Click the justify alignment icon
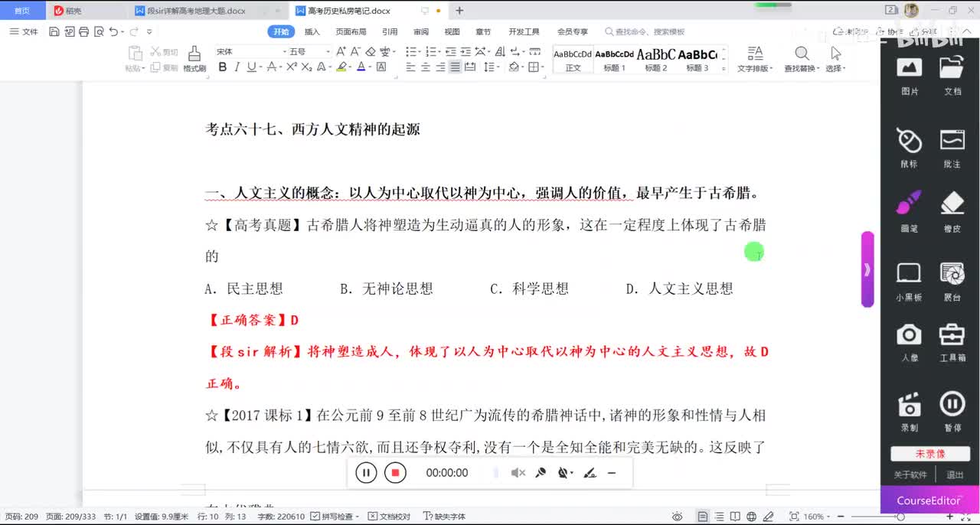This screenshot has width=980, height=525. pyautogui.click(x=455, y=67)
